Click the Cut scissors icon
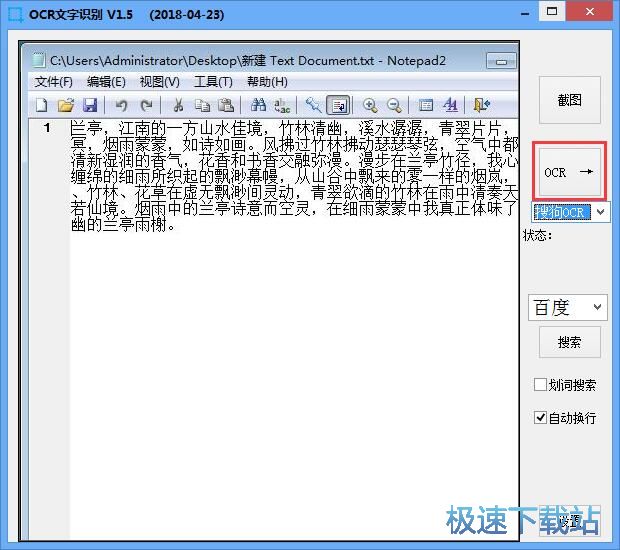The height and width of the screenshot is (550, 620). pos(178,105)
